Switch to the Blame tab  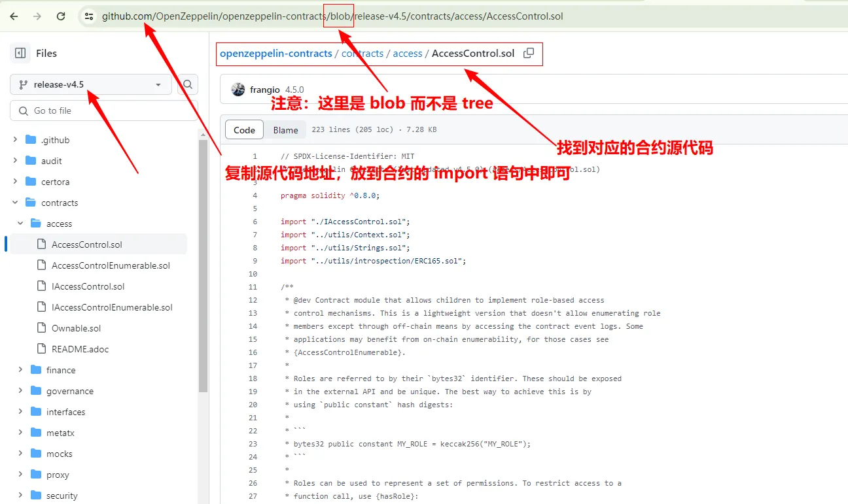point(285,130)
